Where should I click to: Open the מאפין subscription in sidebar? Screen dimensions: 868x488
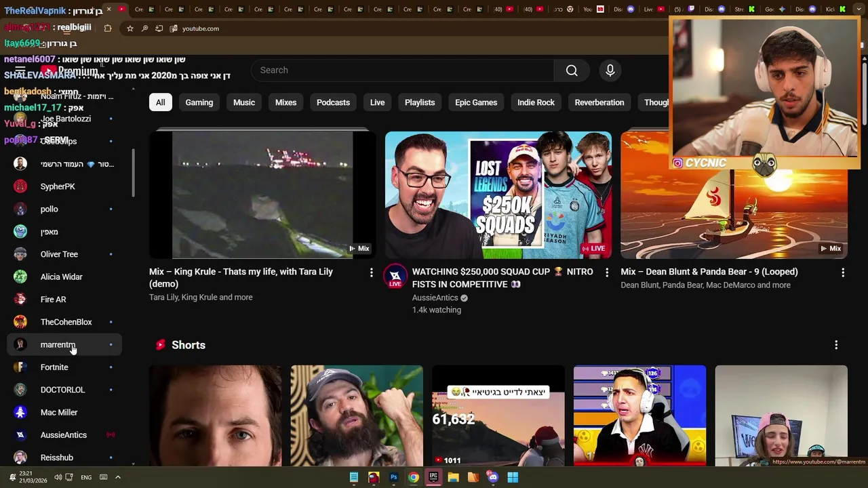[x=64, y=232]
